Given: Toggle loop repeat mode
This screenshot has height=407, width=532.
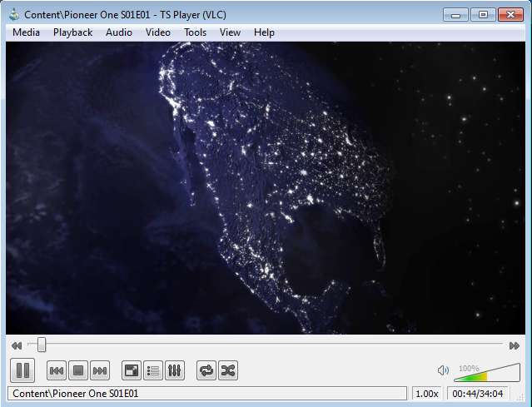Looking at the screenshot, I should coord(206,370).
